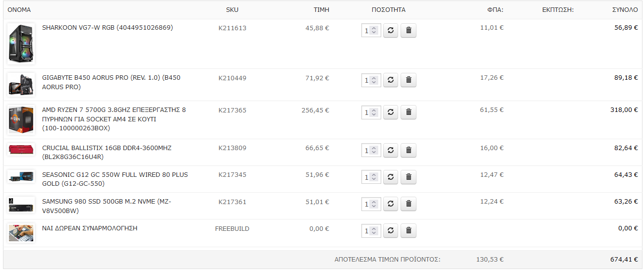View the Sharkoon case thumbnail image
Screen dimensions: 644x270
pyautogui.click(x=21, y=44)
